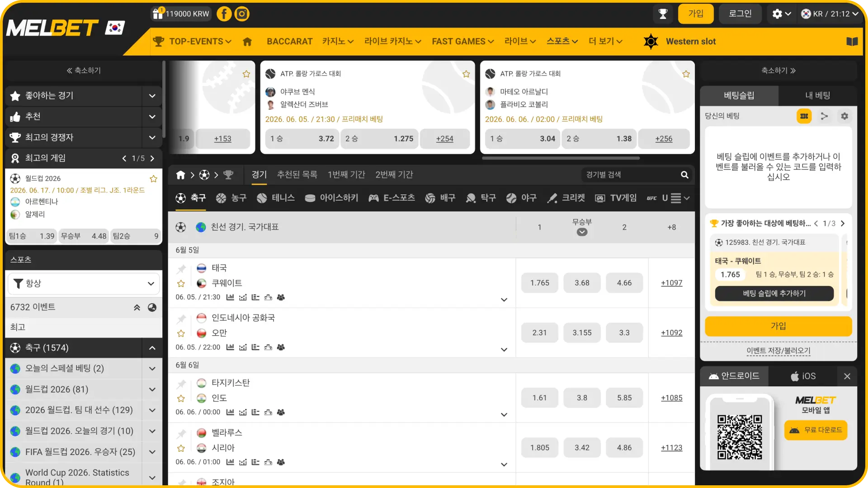Screen dimensions: 868x488
Task: Open betslip settings gear
Action: click(x=844, y=116)
